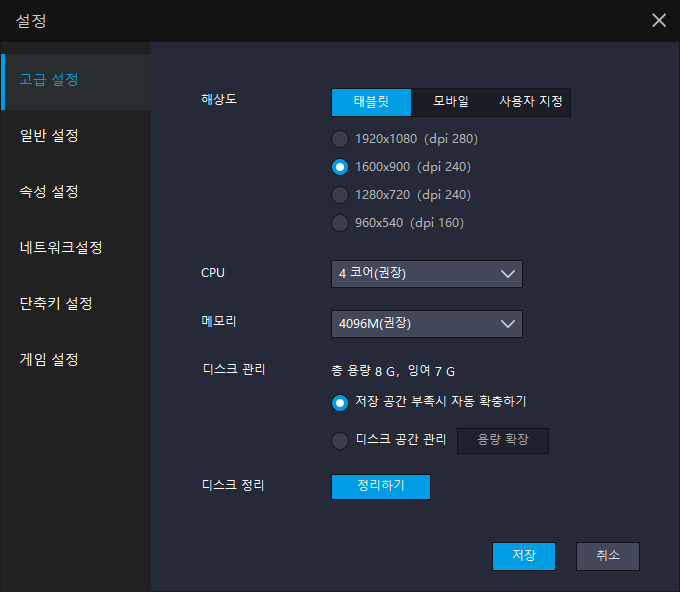Screen dimensions: 680x592
Task: Select the 태블릿 resolution tab
Action: (371, 102)
